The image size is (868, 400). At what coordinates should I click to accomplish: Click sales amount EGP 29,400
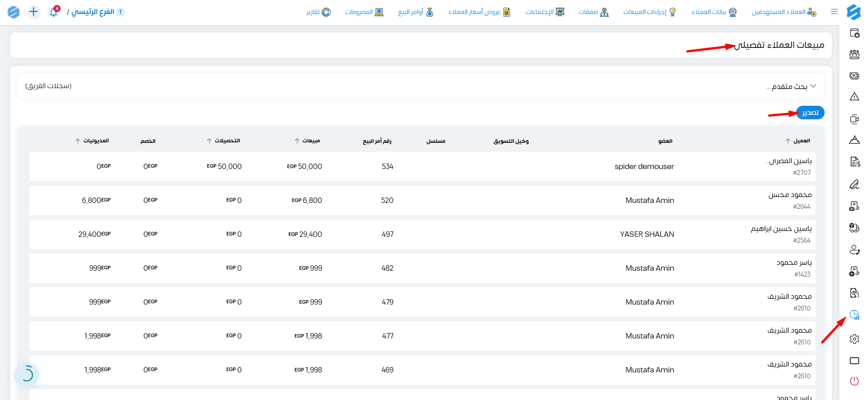pos(305,235)
